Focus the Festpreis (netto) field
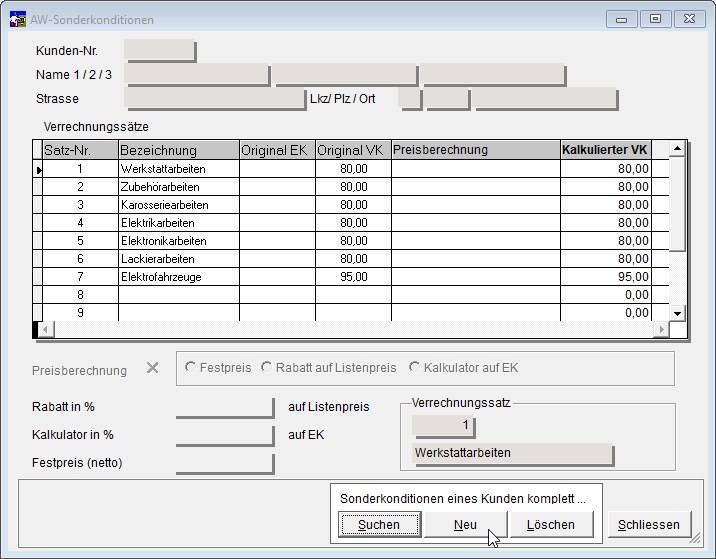This screenshot has height=559, width=716. coord(225,464)
